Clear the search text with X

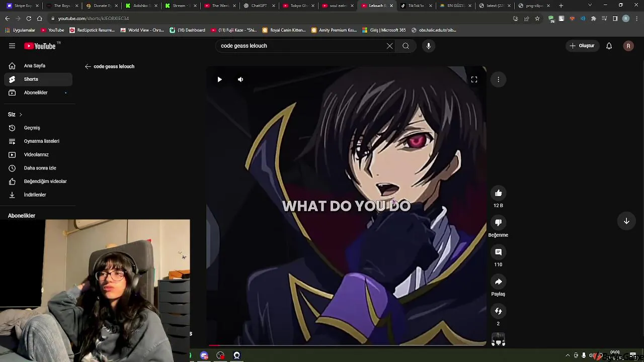[x=389, y=46]
